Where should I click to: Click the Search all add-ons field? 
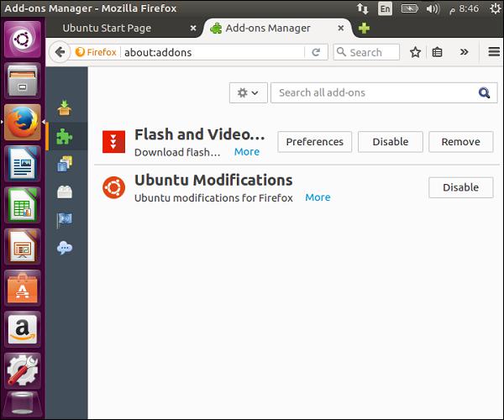pos(374,92)
